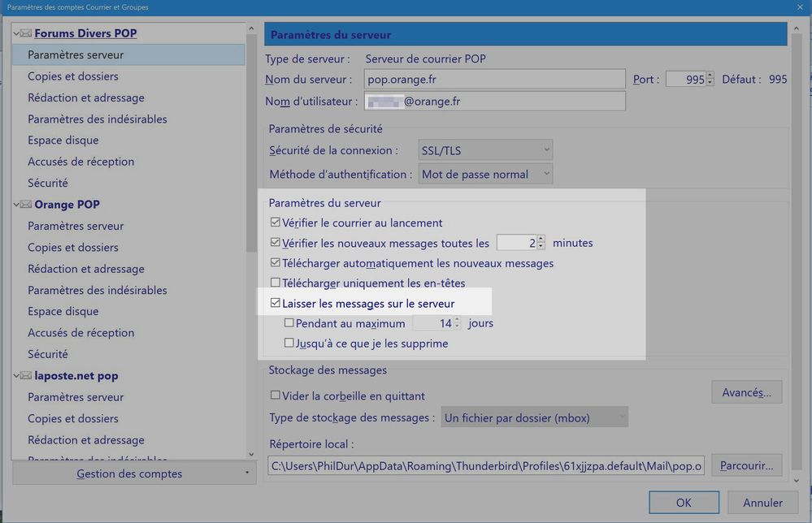Open "Paramètres des indésirables" under Orange POP

pyautogui.click(x=97, y=290)
